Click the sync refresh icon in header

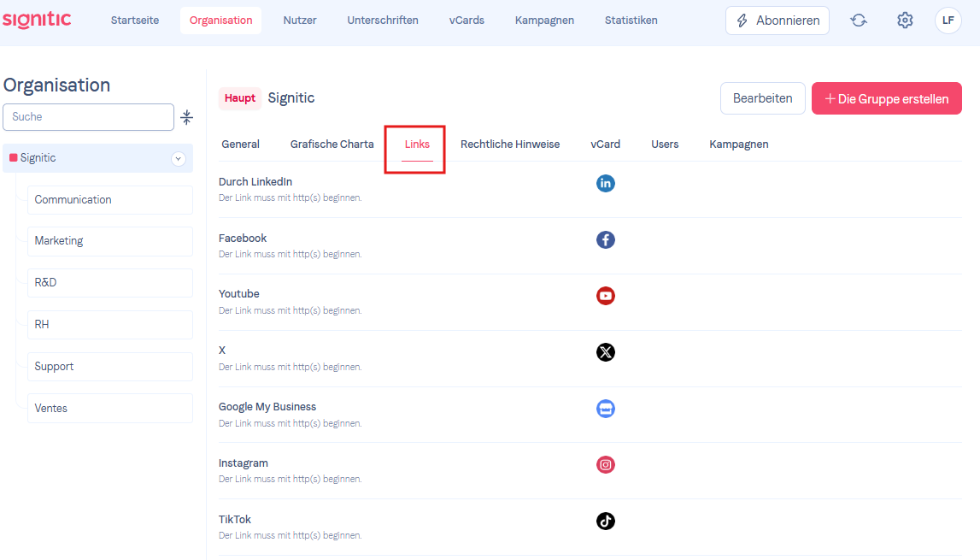[x=859, y=21]
